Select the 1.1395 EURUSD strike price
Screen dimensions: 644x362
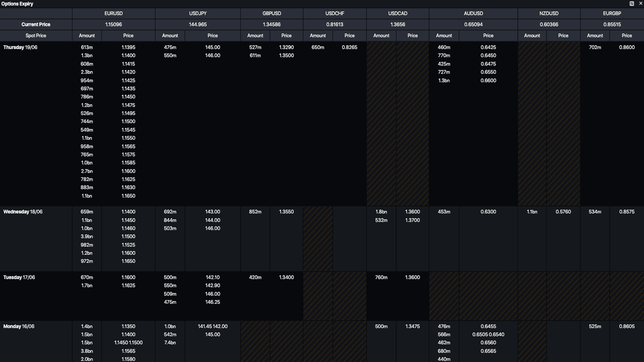tap(128, 47)
